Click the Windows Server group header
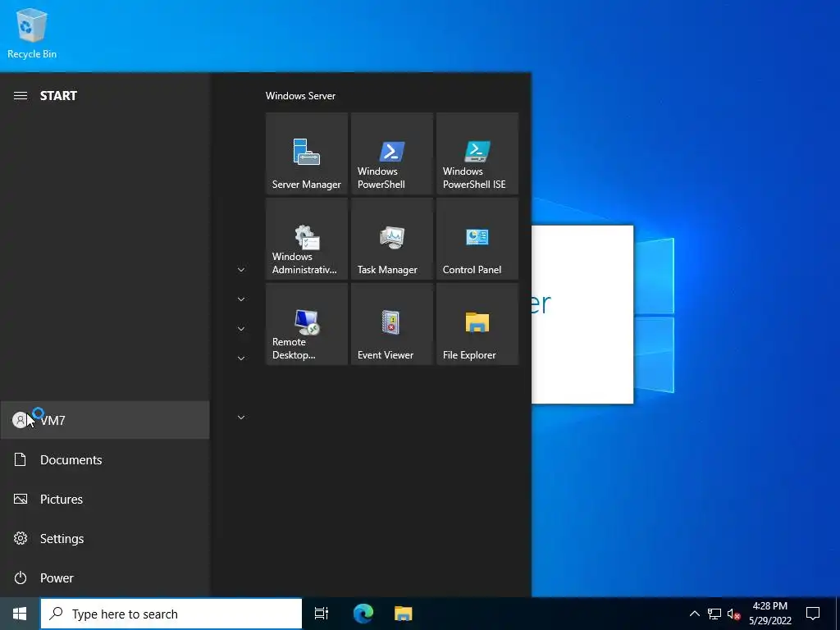Image resolution: width=840 pixels, height=630 pixels. (x=300, y=96)
